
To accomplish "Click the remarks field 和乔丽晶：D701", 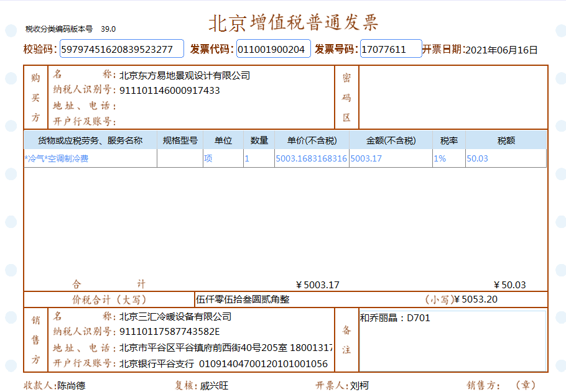I will coord(453,340).
